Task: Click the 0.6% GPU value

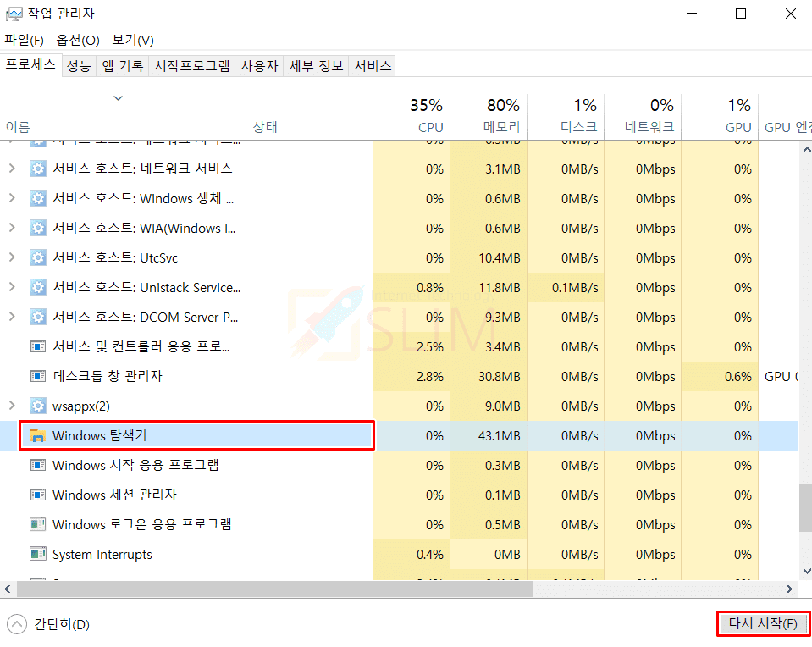Action: [738, 377]
